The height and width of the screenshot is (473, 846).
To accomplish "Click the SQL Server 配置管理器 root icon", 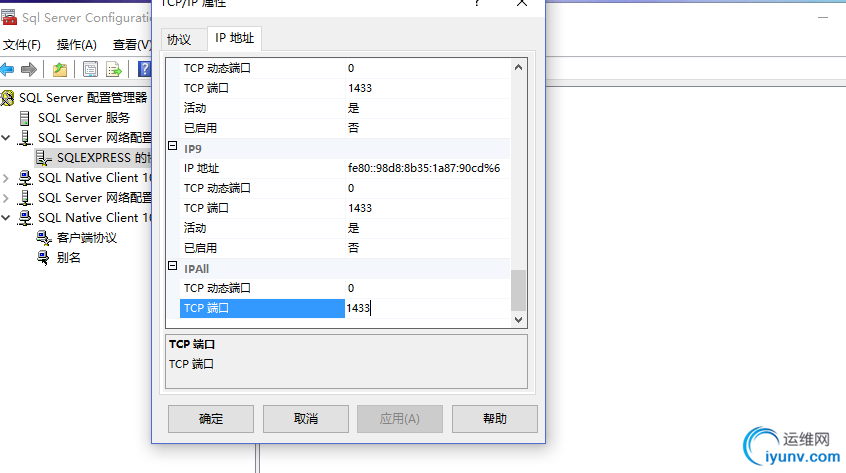I will point(8,98).
